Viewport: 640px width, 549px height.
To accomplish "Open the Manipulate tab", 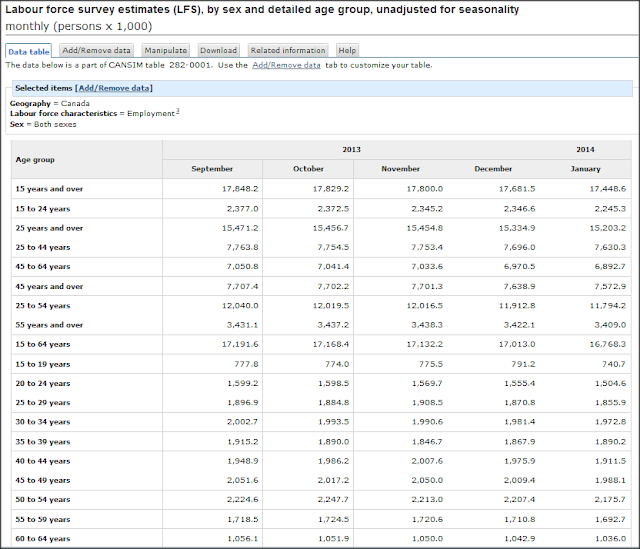I will 166,50.
